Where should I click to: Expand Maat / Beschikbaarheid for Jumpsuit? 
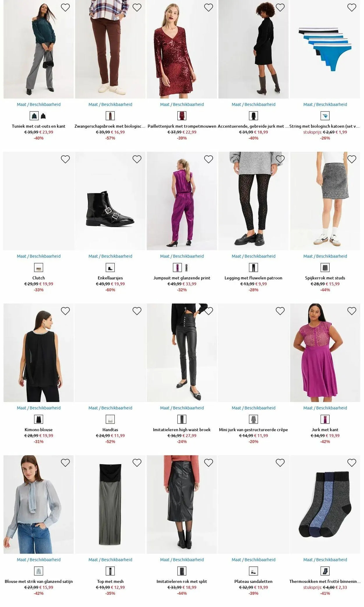tap(182, 256)
